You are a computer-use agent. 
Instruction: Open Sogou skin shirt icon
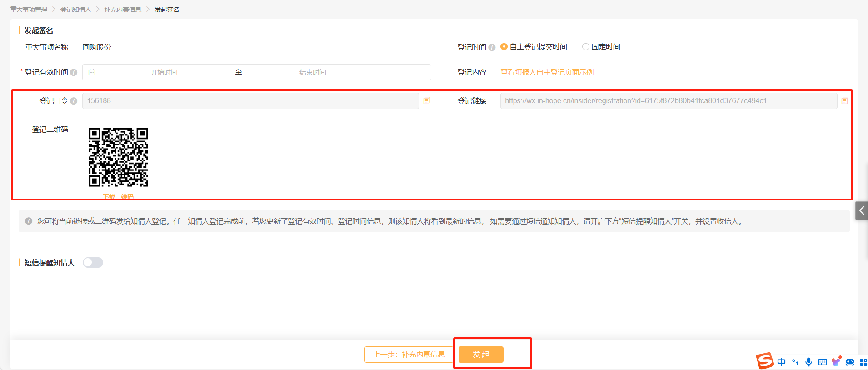[836, 361]
